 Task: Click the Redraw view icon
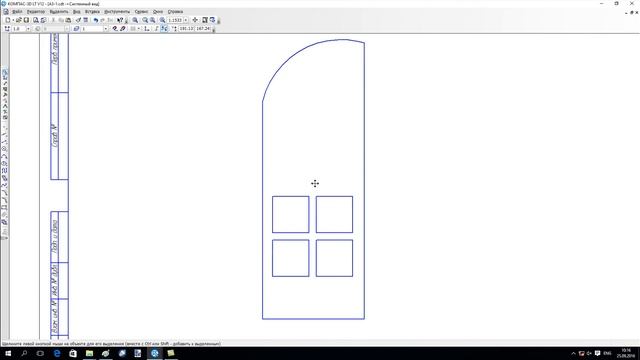click(x=205, y=20)
